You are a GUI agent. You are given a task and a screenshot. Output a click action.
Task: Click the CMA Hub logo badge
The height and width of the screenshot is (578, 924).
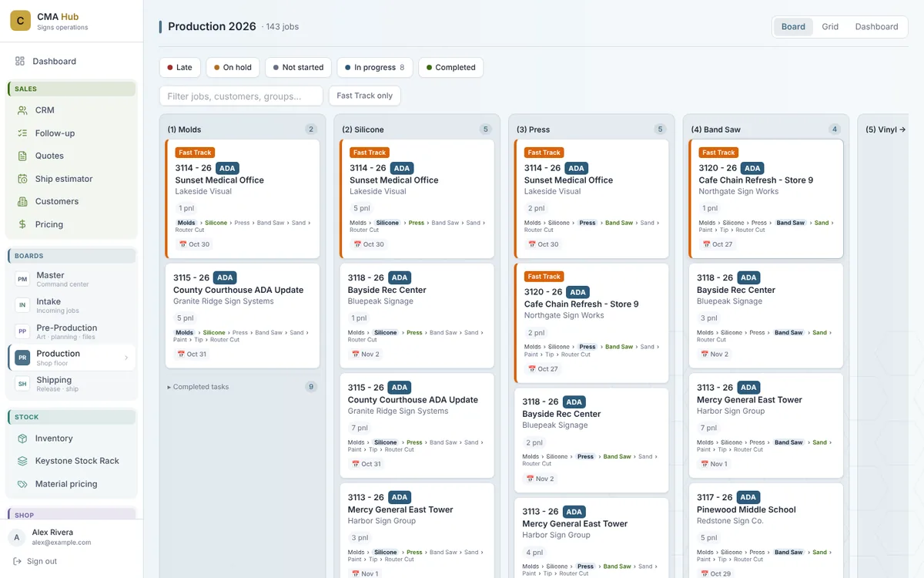point(20,21)
